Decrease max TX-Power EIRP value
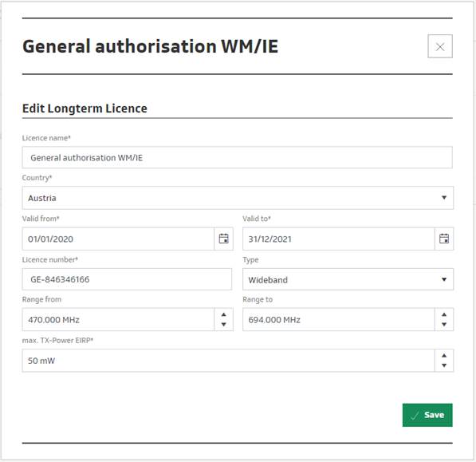The height and width of the screenshot is (462, 476). 444,365
